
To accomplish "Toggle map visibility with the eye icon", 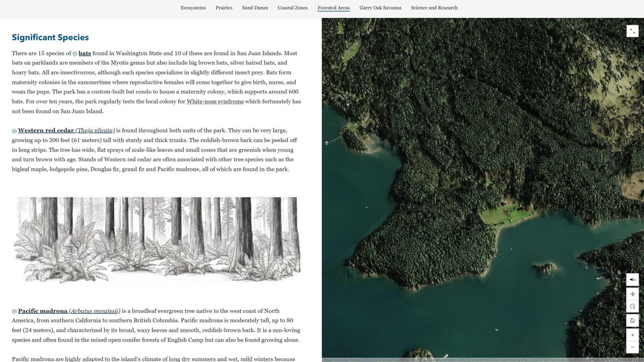I will pyautogui.click(x=632, y=279).
